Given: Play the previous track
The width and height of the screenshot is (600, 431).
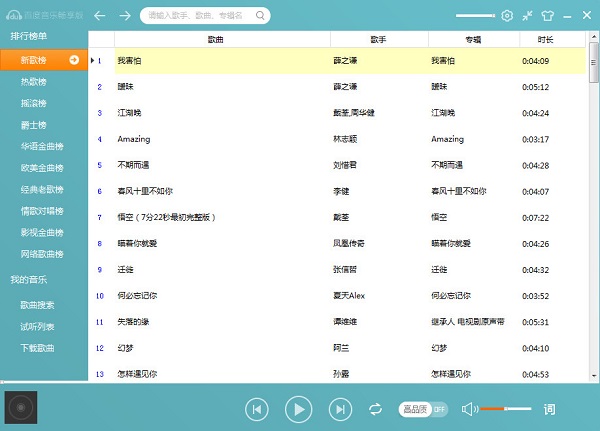Looking at the screenshot, I should 257,408.
